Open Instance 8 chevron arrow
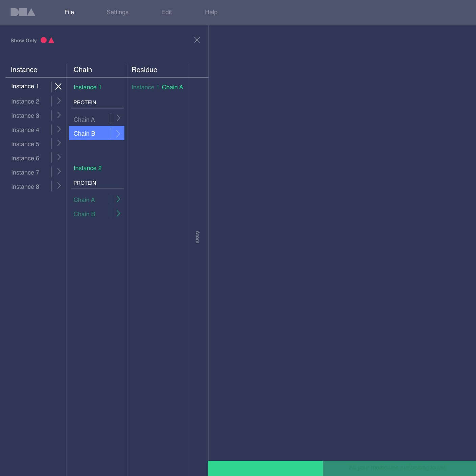 pos(59,186)
